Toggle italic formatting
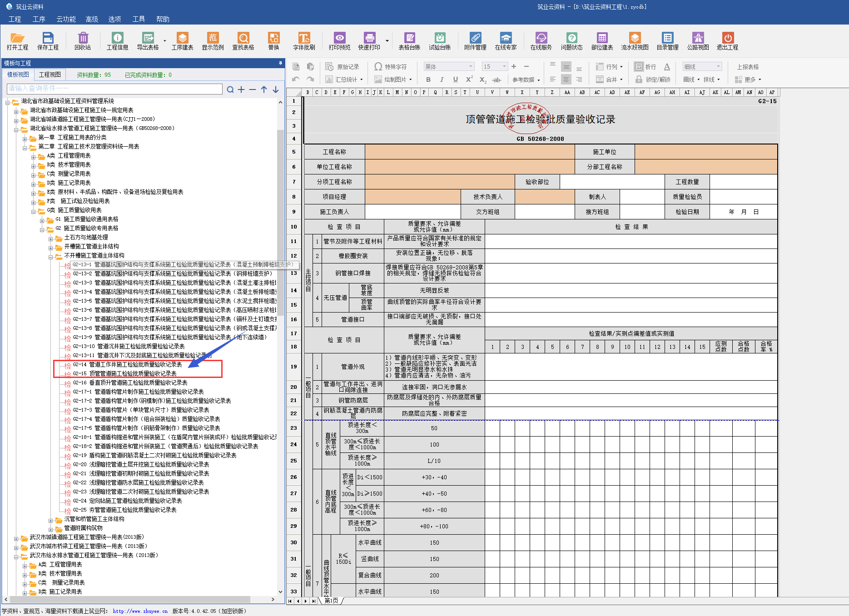The height and width of the screenshot is (616, 849). click(x=442, y=79)
